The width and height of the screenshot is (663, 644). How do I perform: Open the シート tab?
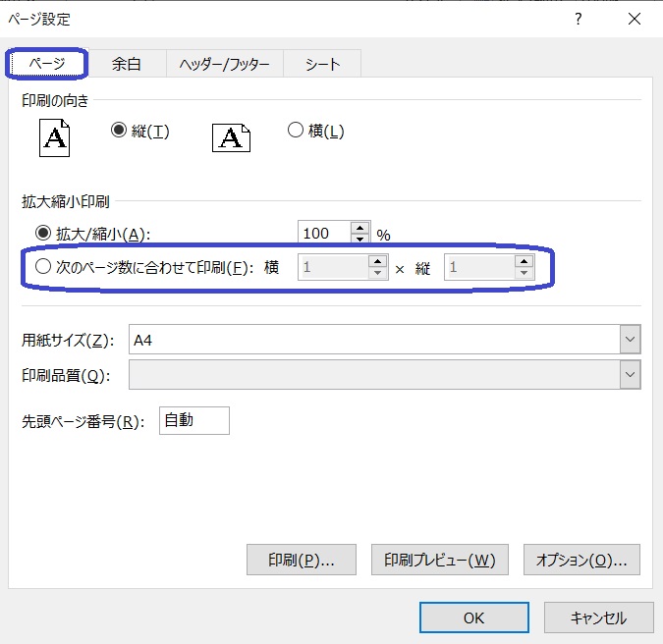(322, 64)
